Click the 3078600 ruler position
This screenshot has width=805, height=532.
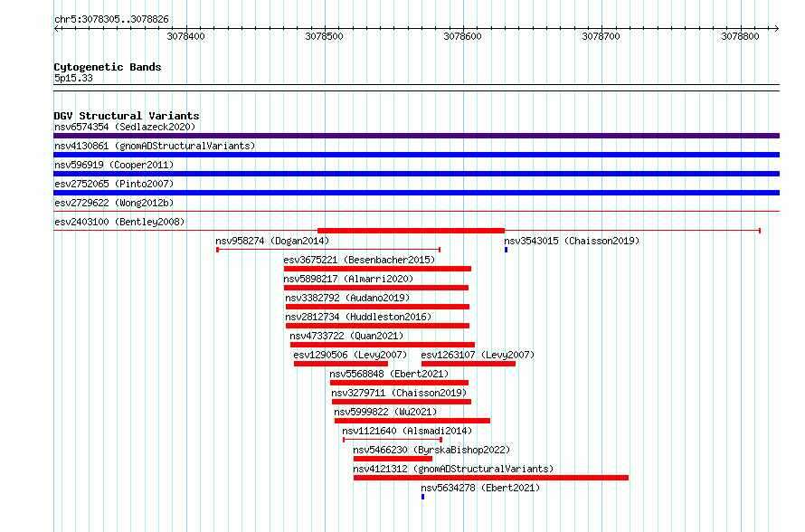pyautogui.click(x=463, y=36)
